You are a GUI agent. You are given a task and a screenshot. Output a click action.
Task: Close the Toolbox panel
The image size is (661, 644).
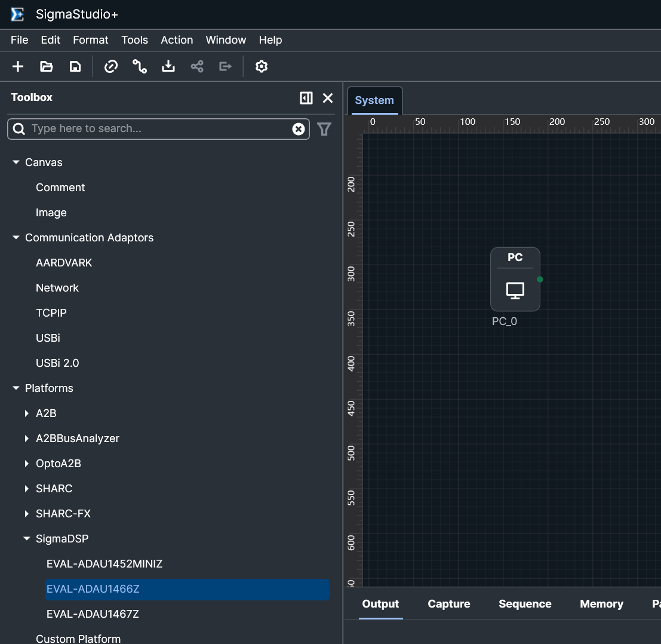(x=328, y=98)
